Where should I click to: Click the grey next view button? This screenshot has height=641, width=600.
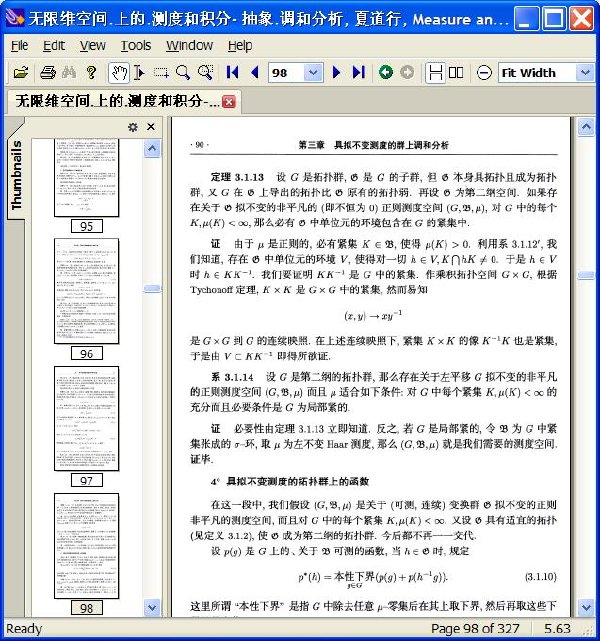pos(407,72)
